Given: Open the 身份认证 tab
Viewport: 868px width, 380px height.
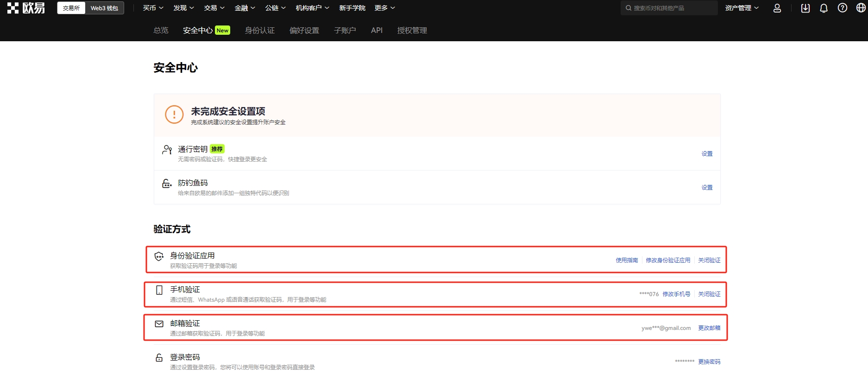Looking at the screenshot, I should 260,30.
